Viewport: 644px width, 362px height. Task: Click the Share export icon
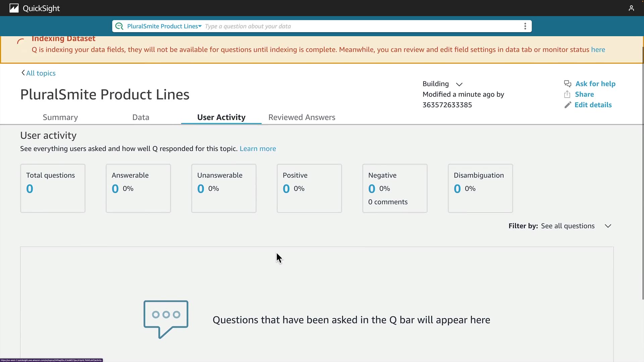(x=567, y=94)
